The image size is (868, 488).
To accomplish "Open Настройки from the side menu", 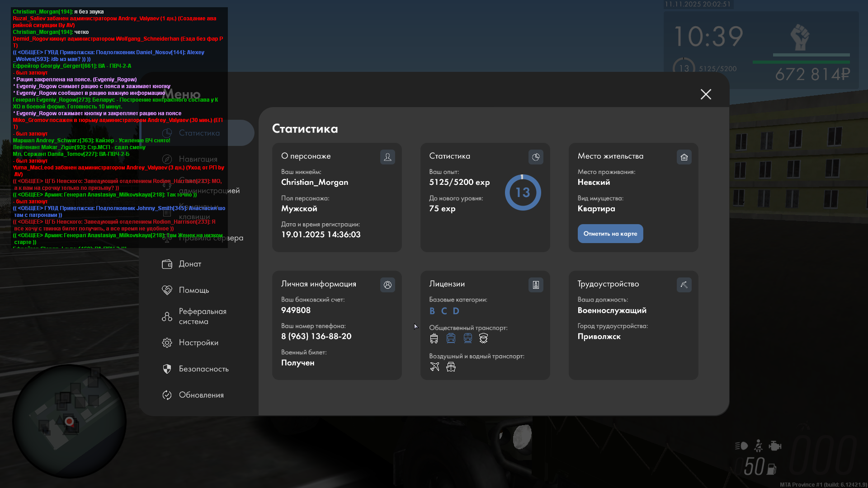I will pyautogui.click(x=198, y=343).
